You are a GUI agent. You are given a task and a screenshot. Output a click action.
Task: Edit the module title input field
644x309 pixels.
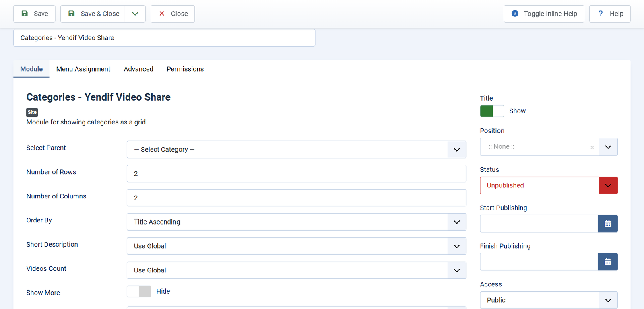coord(164,38)
